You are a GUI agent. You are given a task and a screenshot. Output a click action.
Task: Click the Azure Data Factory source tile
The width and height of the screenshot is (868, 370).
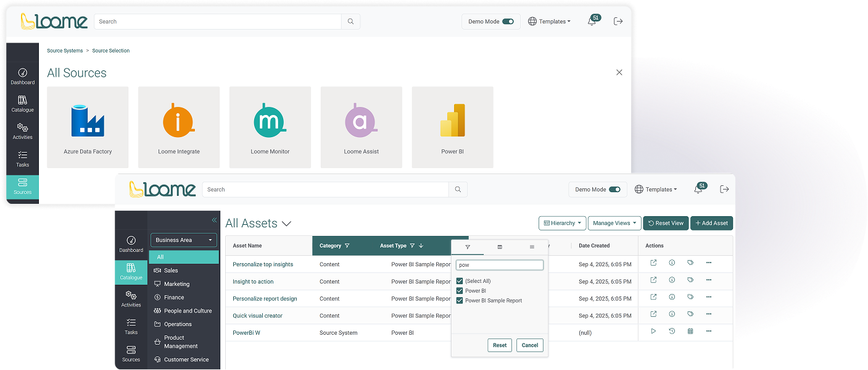[88, 127]
